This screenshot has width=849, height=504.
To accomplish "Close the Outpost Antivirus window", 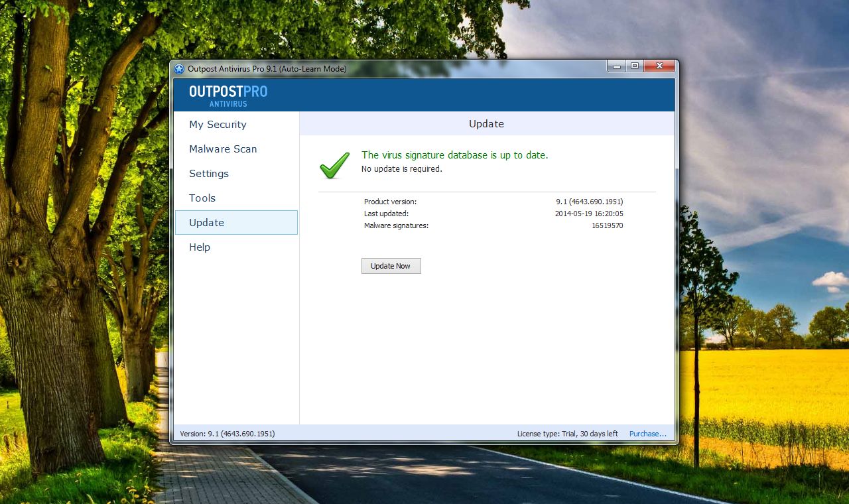I will coord(659,66).
